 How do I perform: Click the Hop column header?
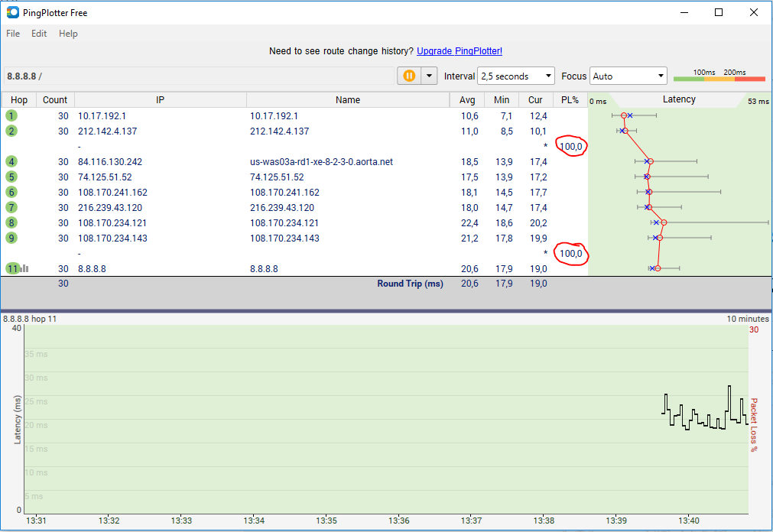click(x=19, y=99)
